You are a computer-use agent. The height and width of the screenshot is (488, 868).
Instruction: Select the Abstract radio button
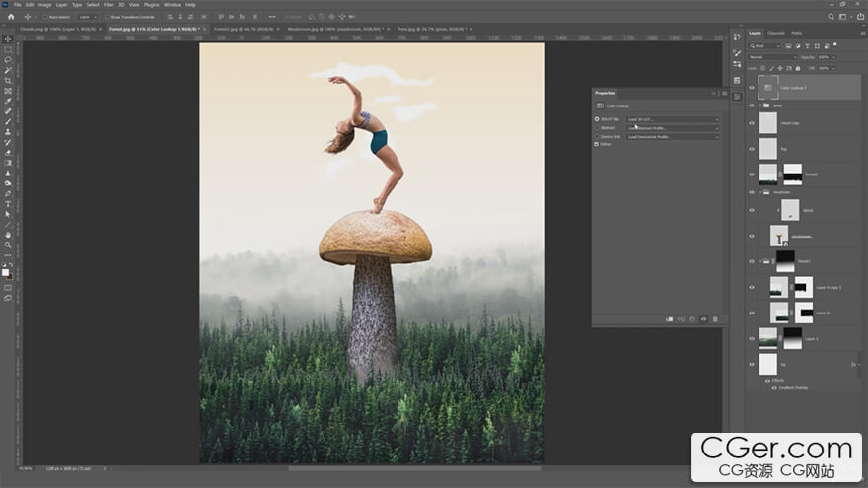[x=597, y=127]
